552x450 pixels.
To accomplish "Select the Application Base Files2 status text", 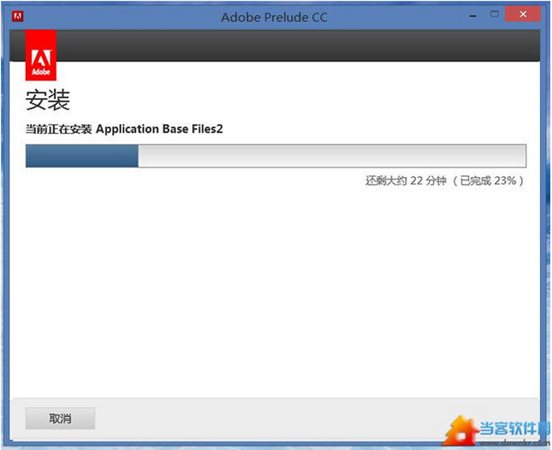I will click(x=159, y=129).
